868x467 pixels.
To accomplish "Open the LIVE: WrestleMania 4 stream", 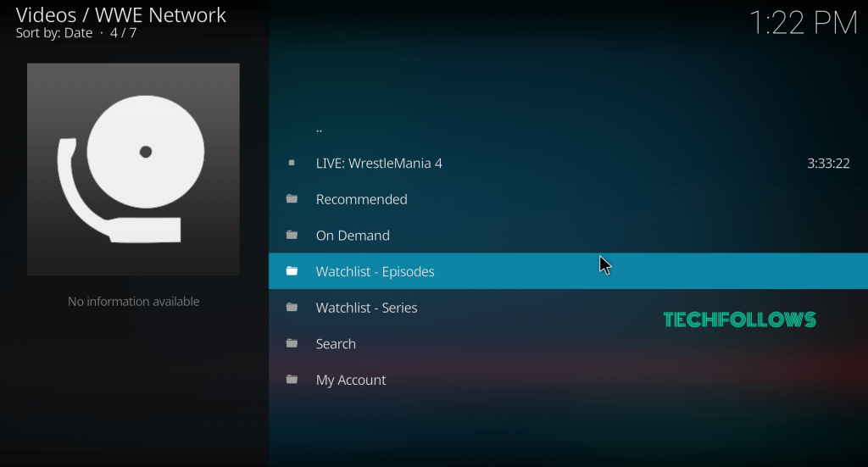I will (568, 164).
